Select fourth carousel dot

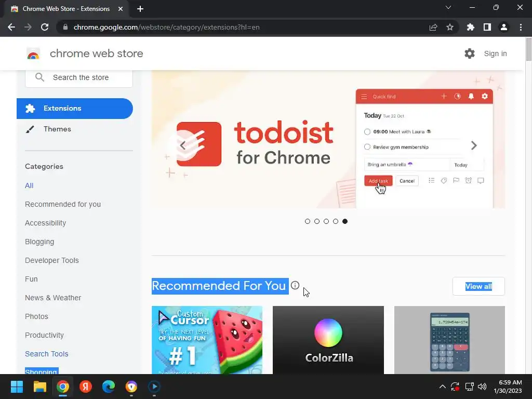(x=336, y=221)
